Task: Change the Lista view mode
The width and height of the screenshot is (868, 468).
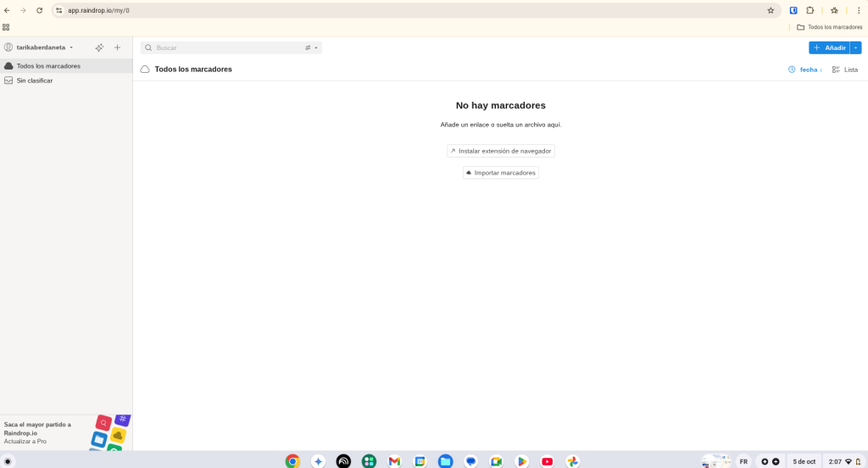Action: (845, 70)
